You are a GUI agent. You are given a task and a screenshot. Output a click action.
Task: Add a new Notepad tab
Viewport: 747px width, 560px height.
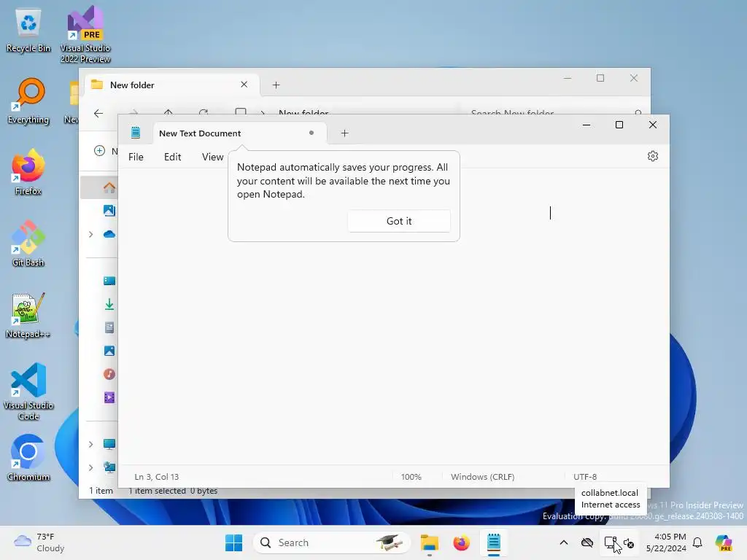click(x=345, y=133)
